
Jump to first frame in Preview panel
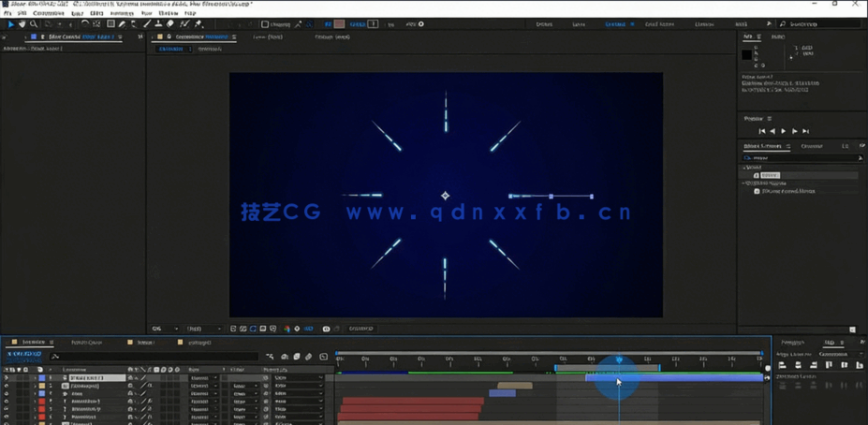click(x=762, y=131)
